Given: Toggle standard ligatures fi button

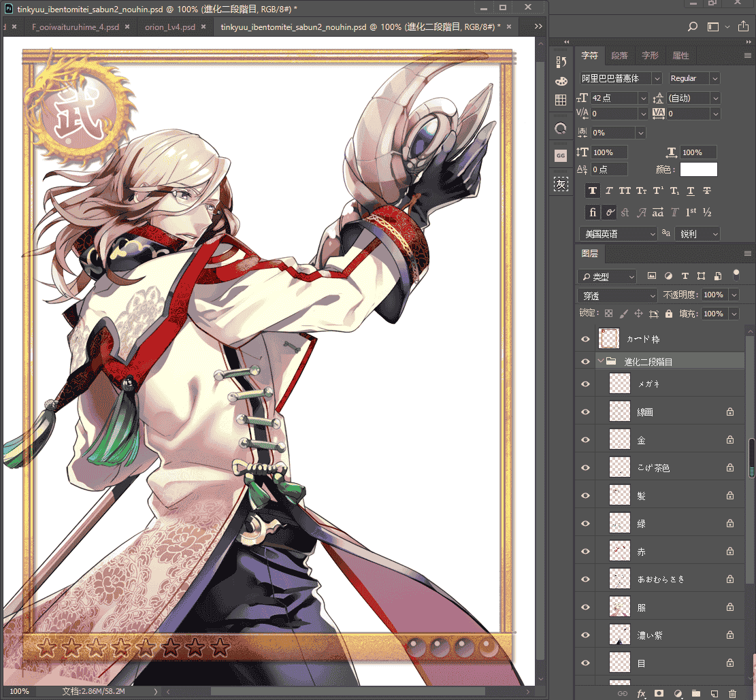Looking at the screenshot, I should point(593,212).
